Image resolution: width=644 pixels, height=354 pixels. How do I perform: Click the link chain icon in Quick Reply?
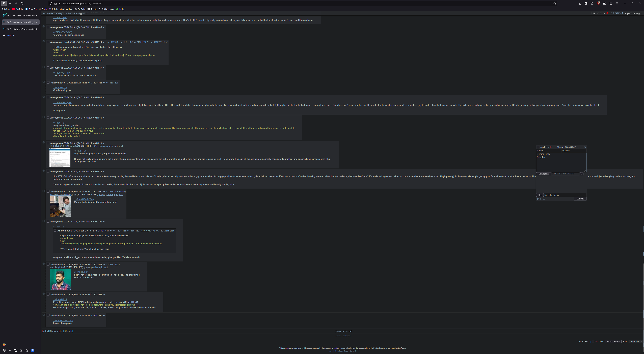[x=541, y=199]
